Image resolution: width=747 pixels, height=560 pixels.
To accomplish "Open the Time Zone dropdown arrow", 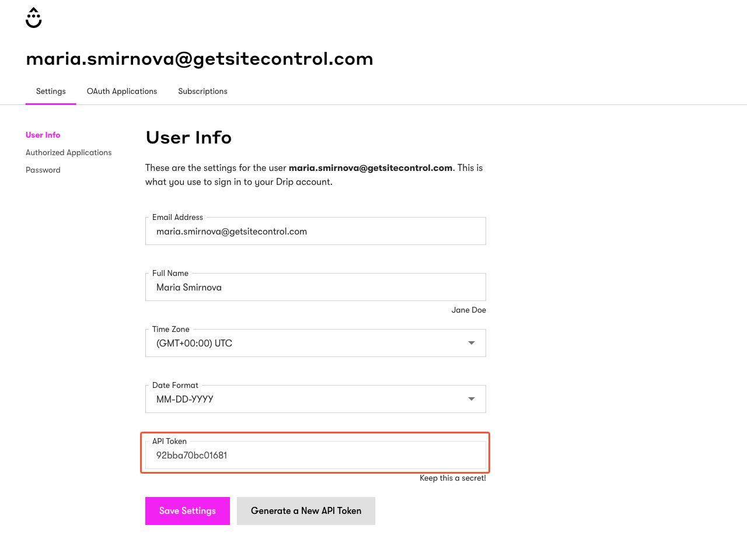I will [472, 343].
